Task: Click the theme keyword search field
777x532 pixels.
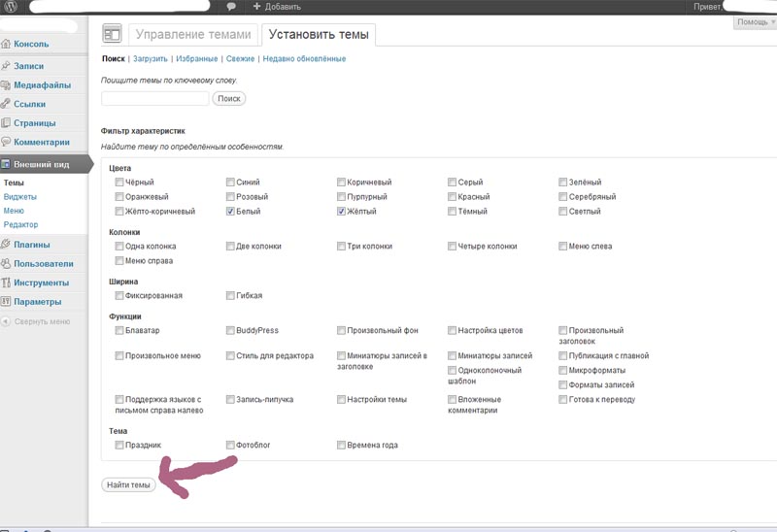Action: (155, 99)
